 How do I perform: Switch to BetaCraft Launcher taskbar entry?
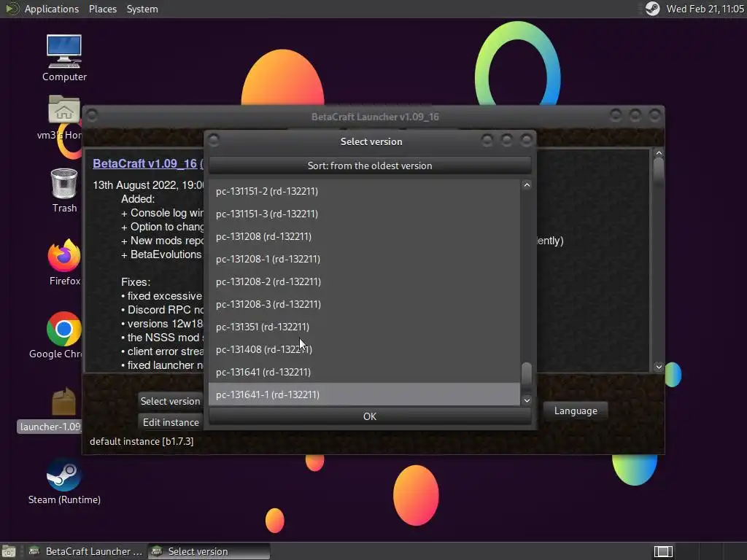tap(86, 551)
